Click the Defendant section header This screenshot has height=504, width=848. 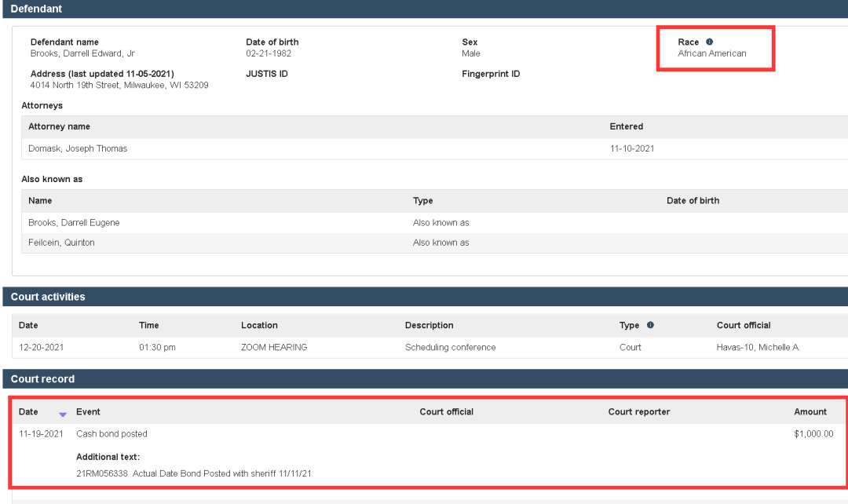(425, 9)
